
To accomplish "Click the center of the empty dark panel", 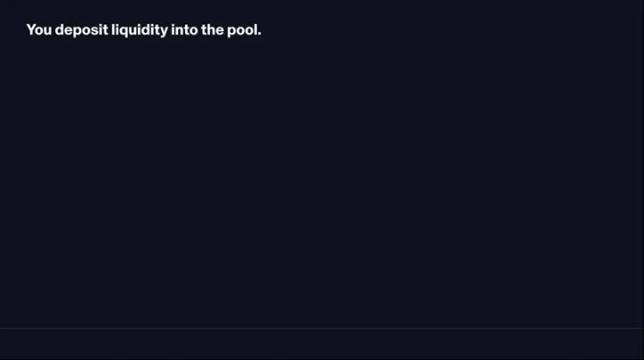I will 322,179.
